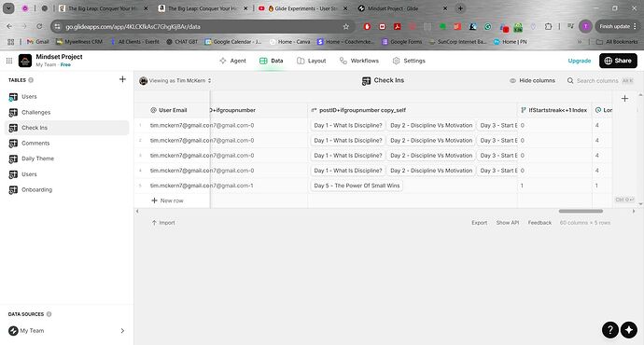Click the Share button
644x345 pixels.
tap(618, 61)
